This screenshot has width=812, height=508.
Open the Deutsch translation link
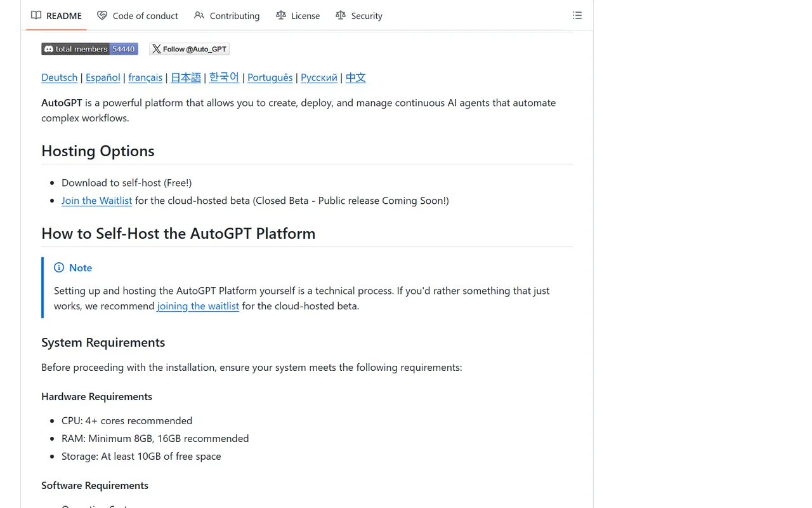tap(59, 77)
